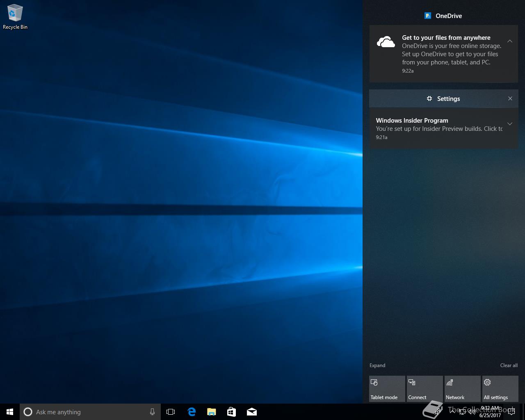Open the Windows Insider Program notification
Screen dimensions: 525x420
[444, 128]
